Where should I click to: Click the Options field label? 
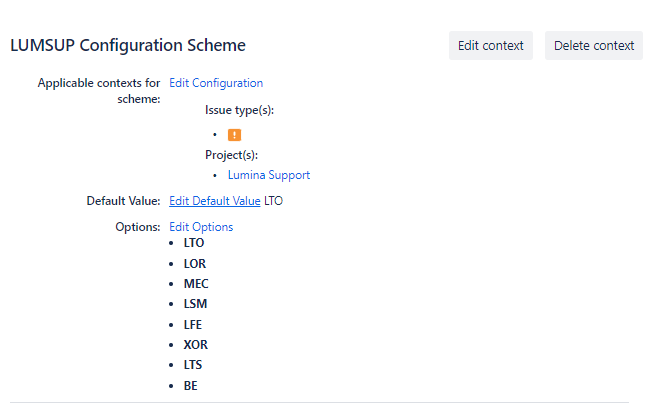tap(137, 227)
